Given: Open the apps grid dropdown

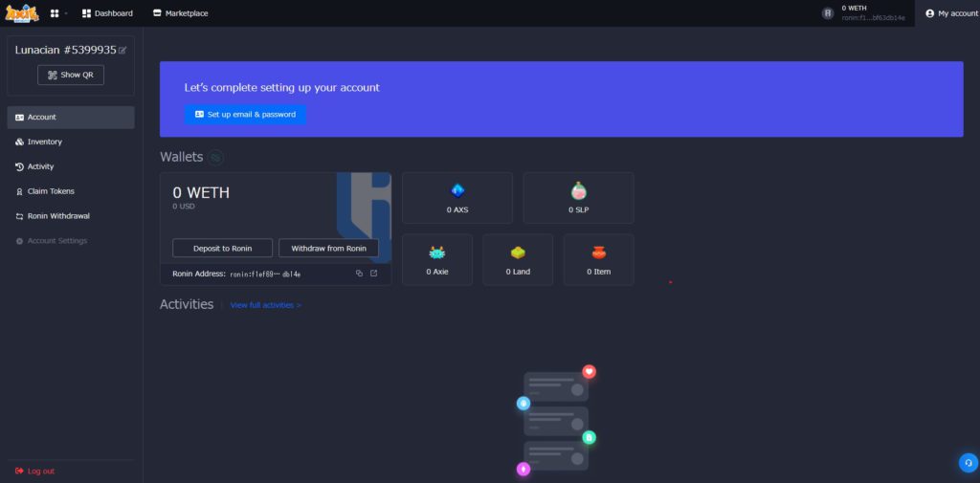Looking at the screenshot, I should coord(56,13).
